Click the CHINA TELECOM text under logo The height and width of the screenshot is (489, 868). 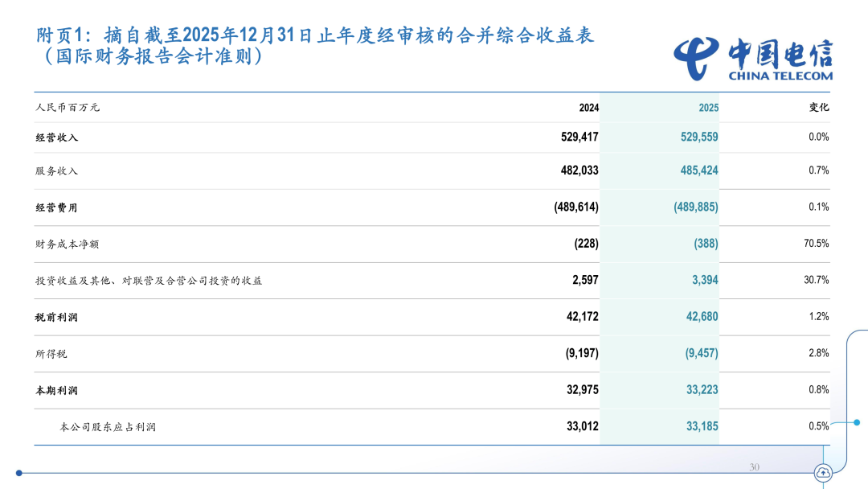coord(780,76)
